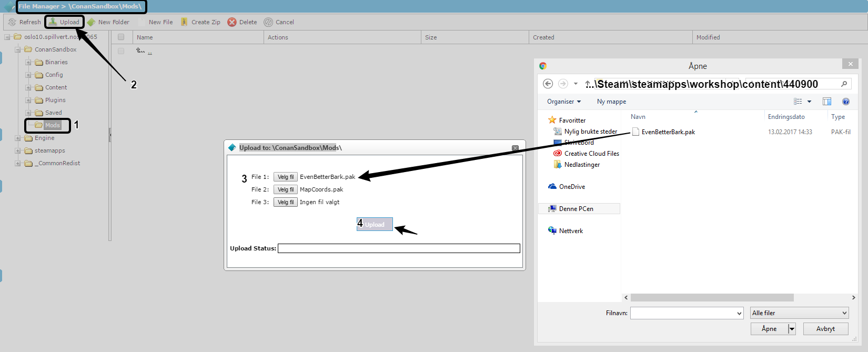Expand the Engine folder node
This screenshot has width=868, height=352.
tap(18, 138)
